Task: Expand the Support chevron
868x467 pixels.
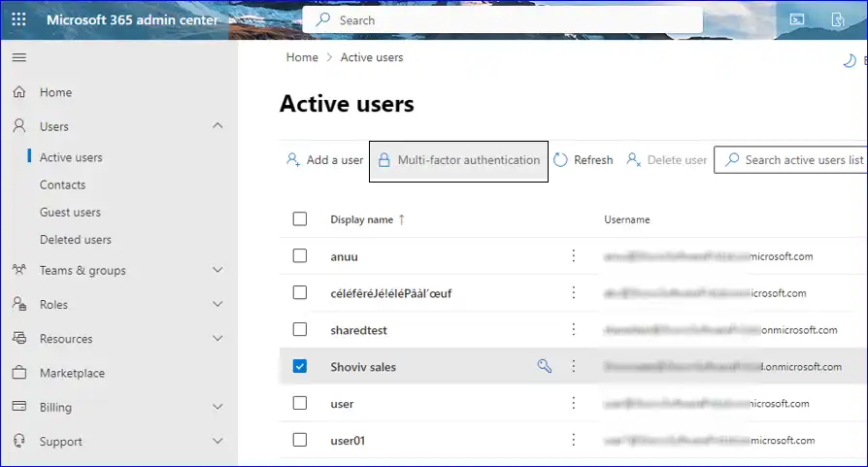Action: 217,441
